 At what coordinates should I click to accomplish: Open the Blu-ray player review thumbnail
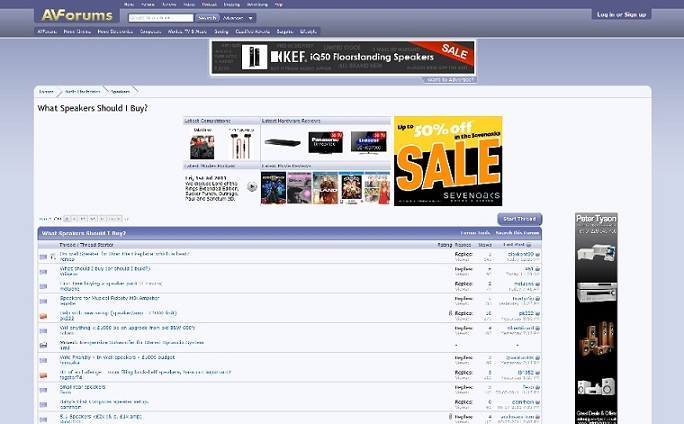pos(283,143)
